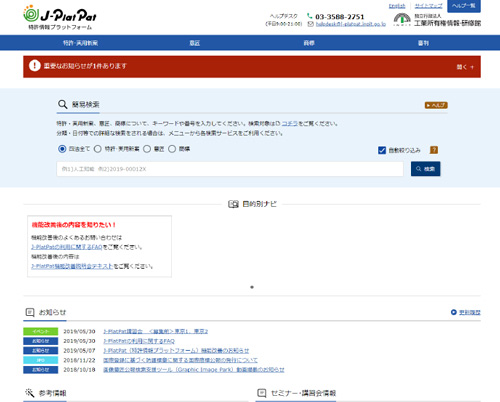Image resolution: width=500 pixels, height=402 pixels.
Task: Select the 意匠 radio button
Action: pyautogui.click(x=147, y=149)
